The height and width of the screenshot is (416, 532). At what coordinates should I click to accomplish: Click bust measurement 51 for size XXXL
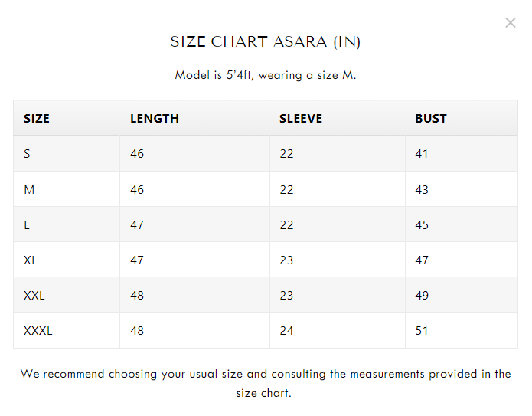coord(422,331)
